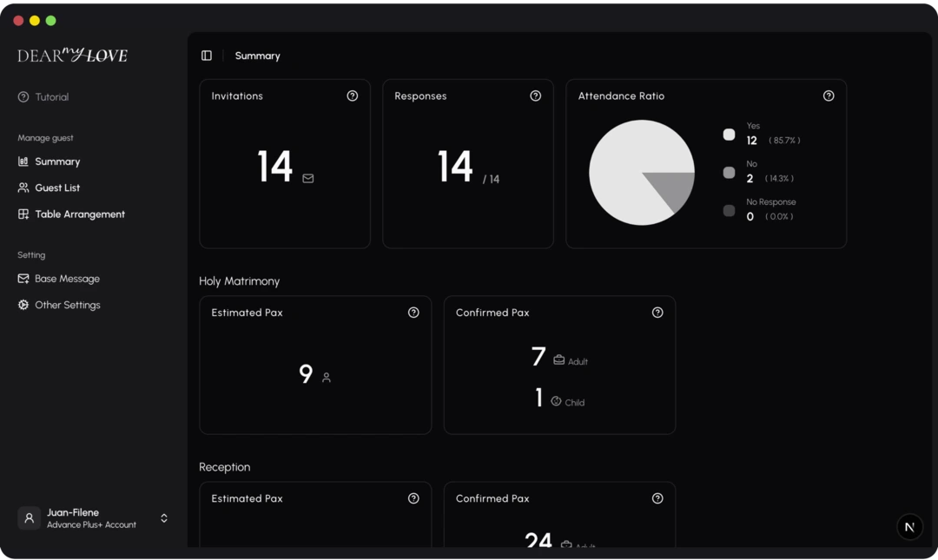The width and height of the screenshot is (938, 560).
Task: Open the Holy Matrimony Confirmed Pax help icon
Action: pyautogui.click(x=657, y=313)
